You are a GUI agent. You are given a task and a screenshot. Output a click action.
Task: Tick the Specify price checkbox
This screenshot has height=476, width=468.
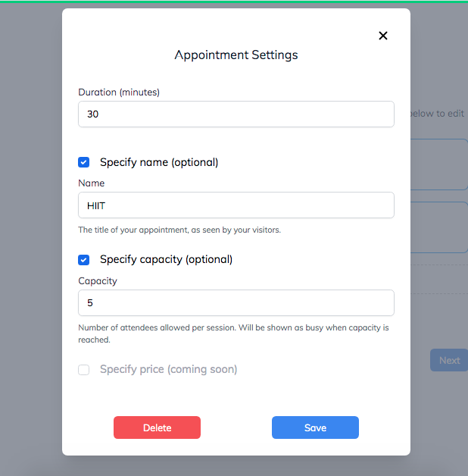pos(84,370)
